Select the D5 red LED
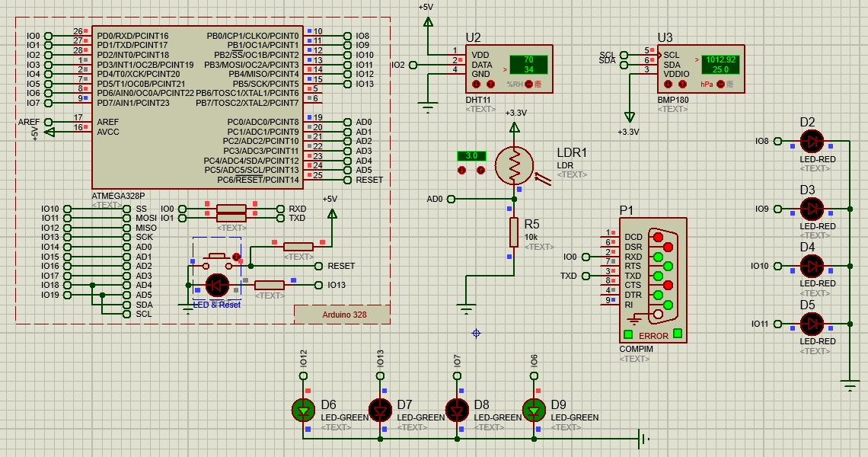 click(812, 324)
